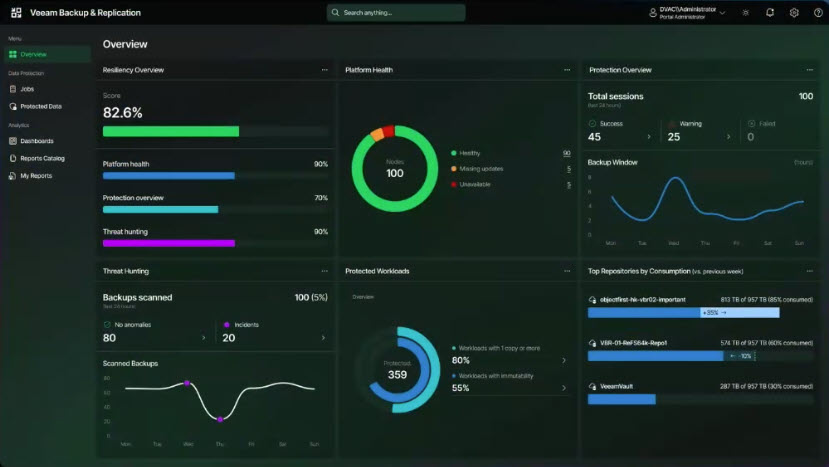Expand Warning sessions arrow
Viewport: 829px width, 467px height.
click(729, 136)
